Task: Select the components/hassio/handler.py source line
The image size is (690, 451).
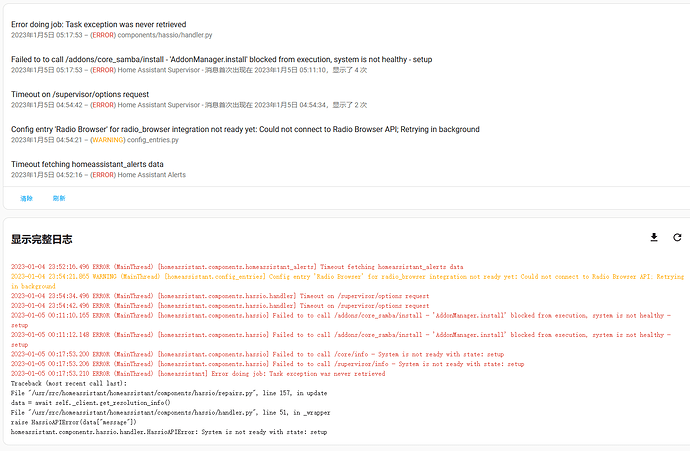Action: [111, 35]
